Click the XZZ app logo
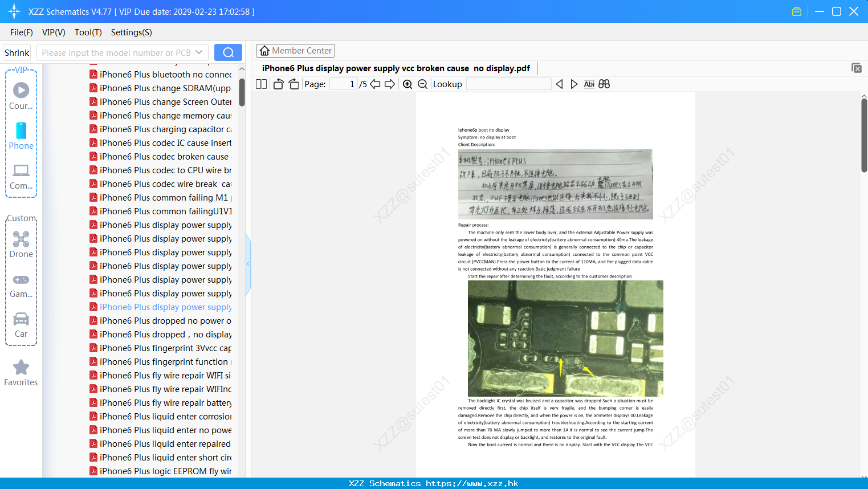This screenshot has width=868, height=489. 14,11
